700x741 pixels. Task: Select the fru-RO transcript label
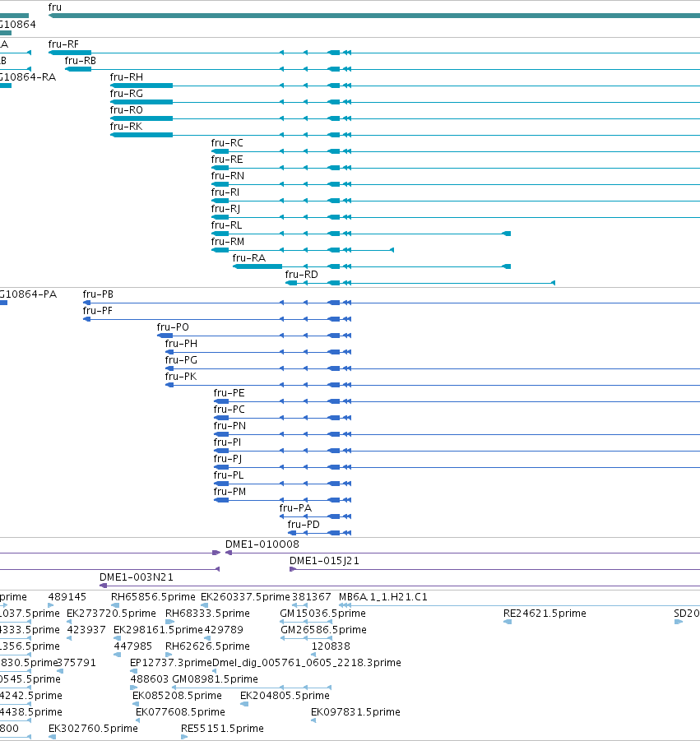[x=126, y=109]
